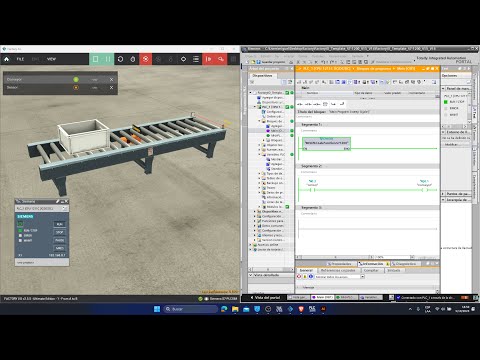Click STOP button on Siemens PLC panel
480x360 pixels.
[59, 232]
